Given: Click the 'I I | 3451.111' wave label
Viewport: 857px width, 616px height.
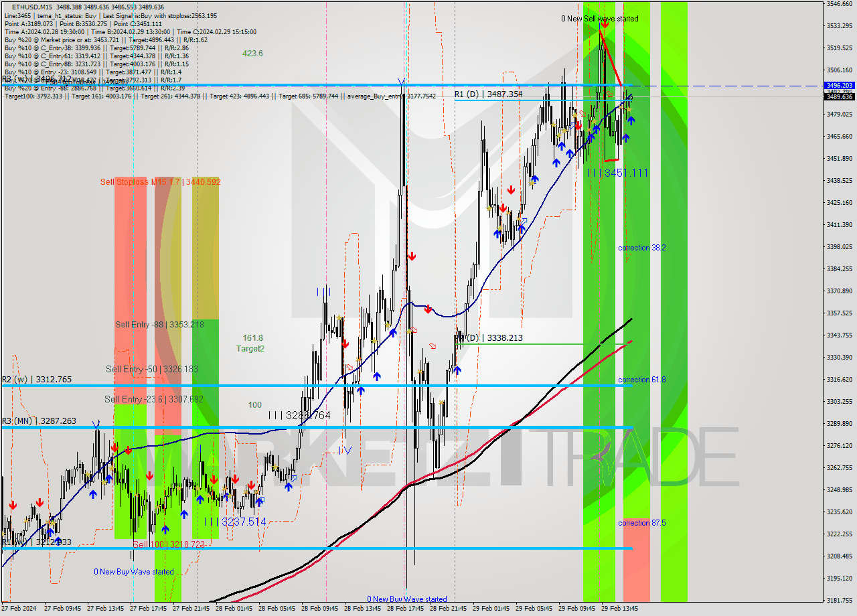Looking at the screenshot, I should 617,173.
